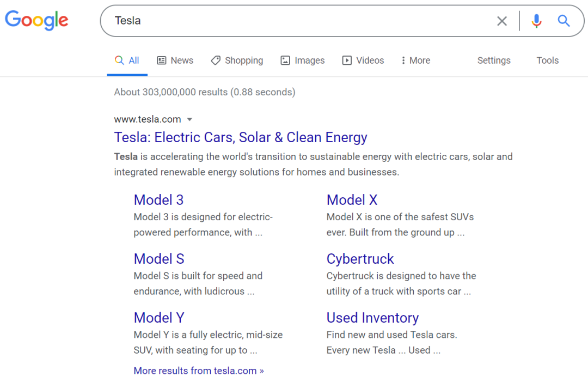Click the magnifying glass search button
588x382 pixels.
coord(563,21)
